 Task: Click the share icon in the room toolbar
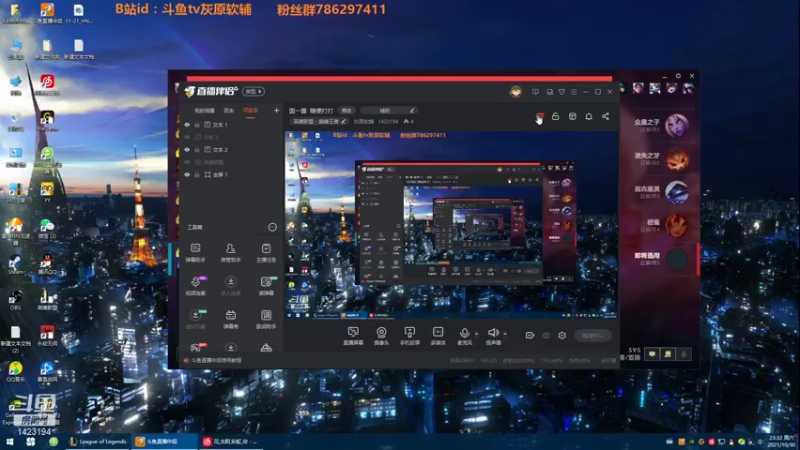click(x=606, y=116)
